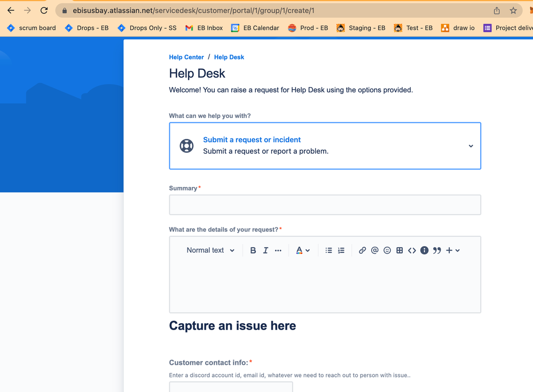Image resolution: width=533 pixels, height=392 pixels.
Task: Open the scrum board bookmark
Action: click(x=32, y=28)
